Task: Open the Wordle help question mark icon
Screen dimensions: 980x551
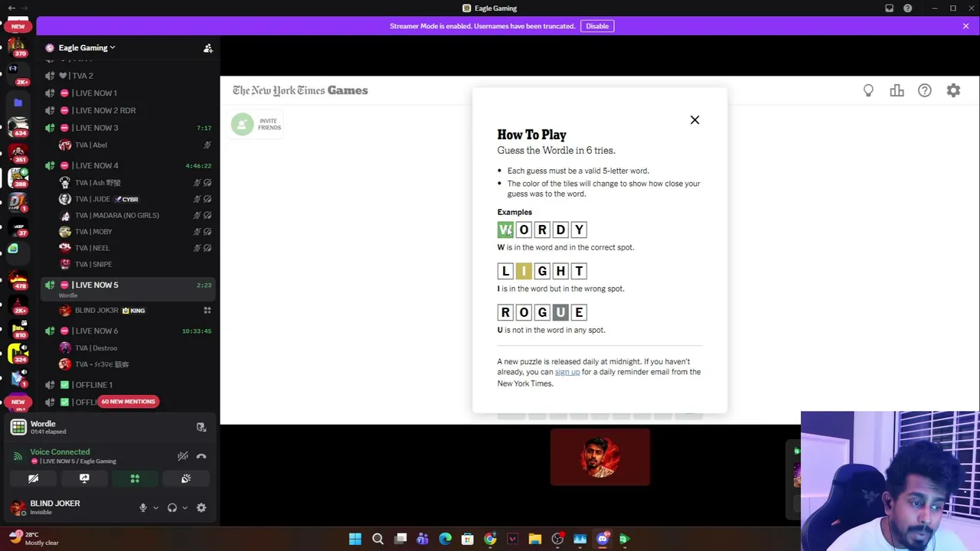Action: [925, 90]
